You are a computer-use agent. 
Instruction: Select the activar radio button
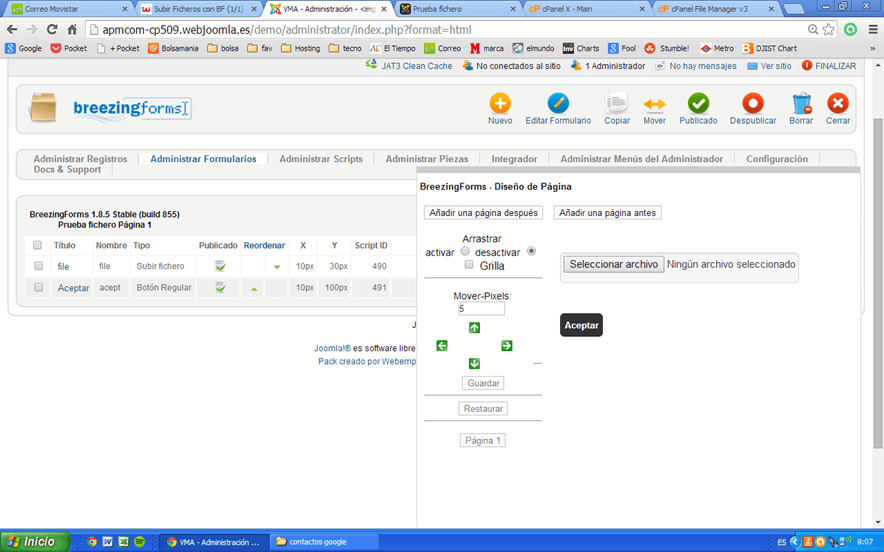[465, 251]
